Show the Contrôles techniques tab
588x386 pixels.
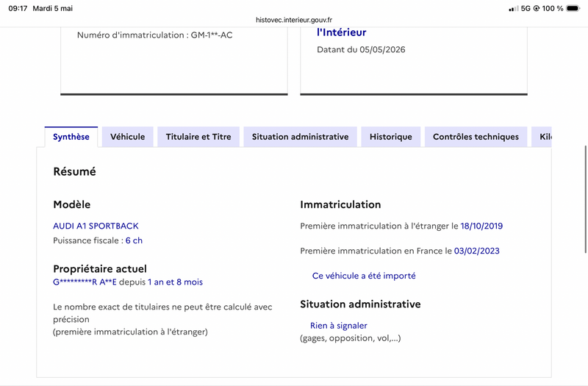(476, 137)
